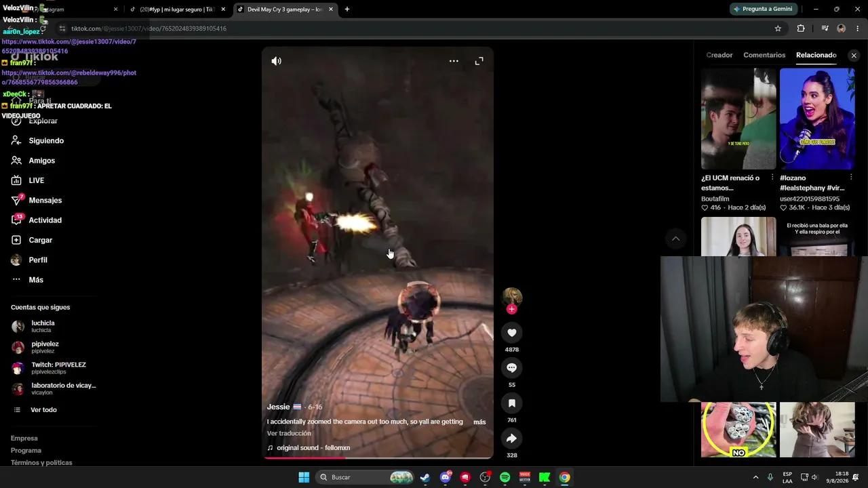Share the video with the arrow icon

[512, 439]
